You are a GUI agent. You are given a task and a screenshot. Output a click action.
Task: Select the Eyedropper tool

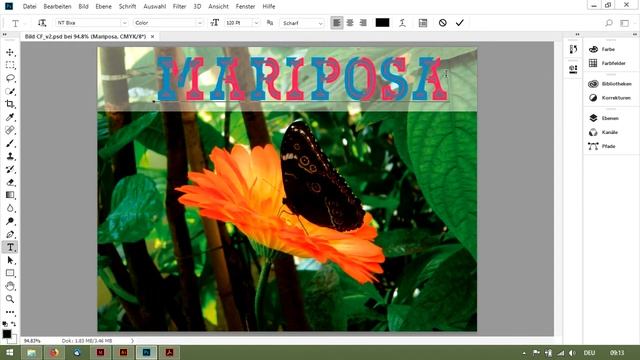pos(10,117)
